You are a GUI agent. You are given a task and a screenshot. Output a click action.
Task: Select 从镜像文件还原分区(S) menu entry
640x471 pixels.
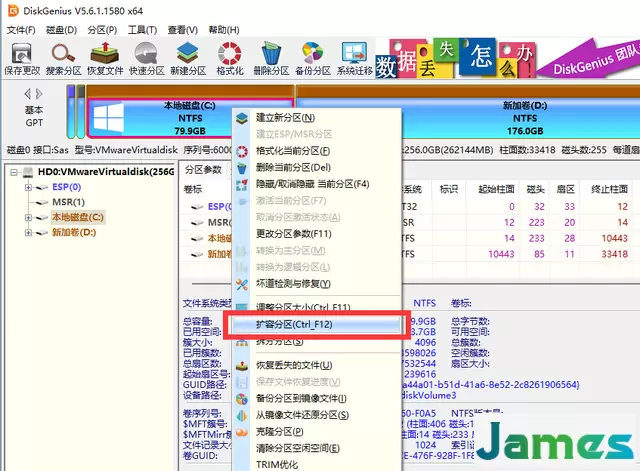point(316,415)
